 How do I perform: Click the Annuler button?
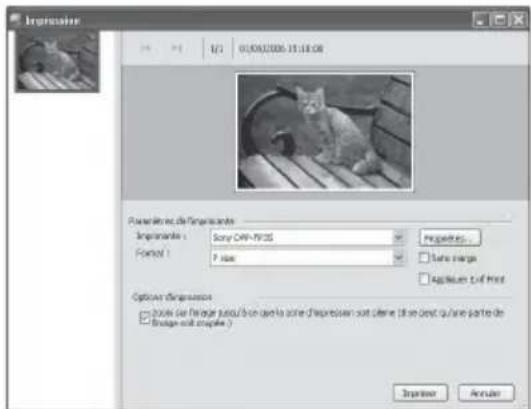486,393
